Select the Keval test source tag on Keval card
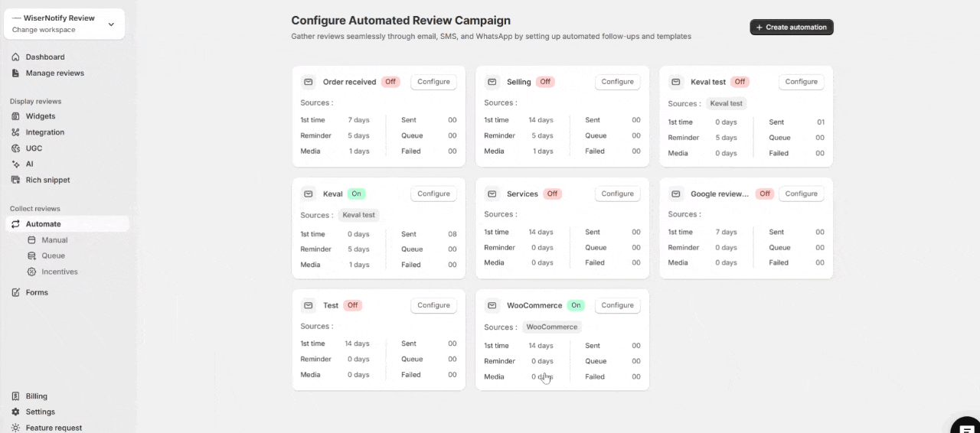 (358, 215)
